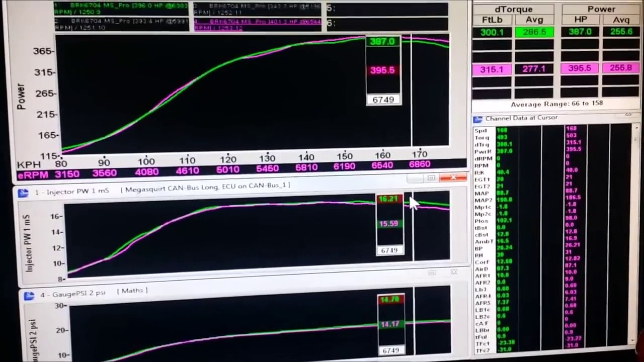Select run 1 green BRH6704 legend entry
Screen dimensions: 644x362
tap(121, 9)
